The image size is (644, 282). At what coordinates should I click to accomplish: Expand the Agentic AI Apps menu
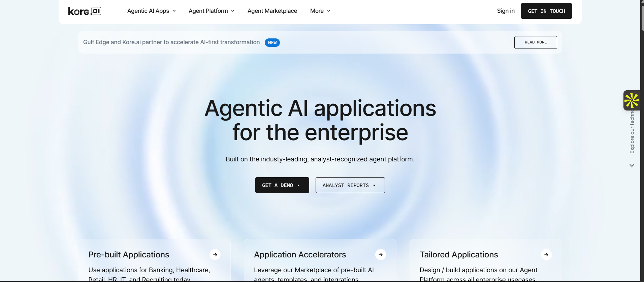(x=152, y=11)
